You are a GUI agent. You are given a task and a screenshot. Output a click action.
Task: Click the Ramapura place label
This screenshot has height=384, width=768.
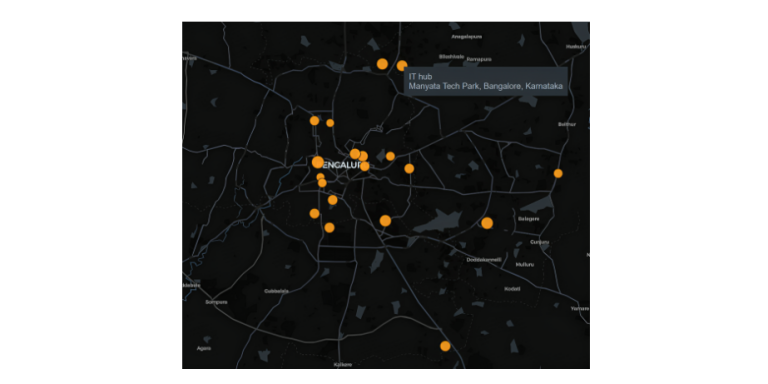479,59
